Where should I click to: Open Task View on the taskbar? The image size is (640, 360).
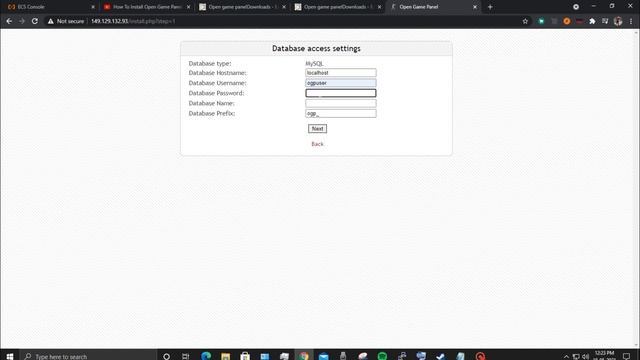(185, 356)
